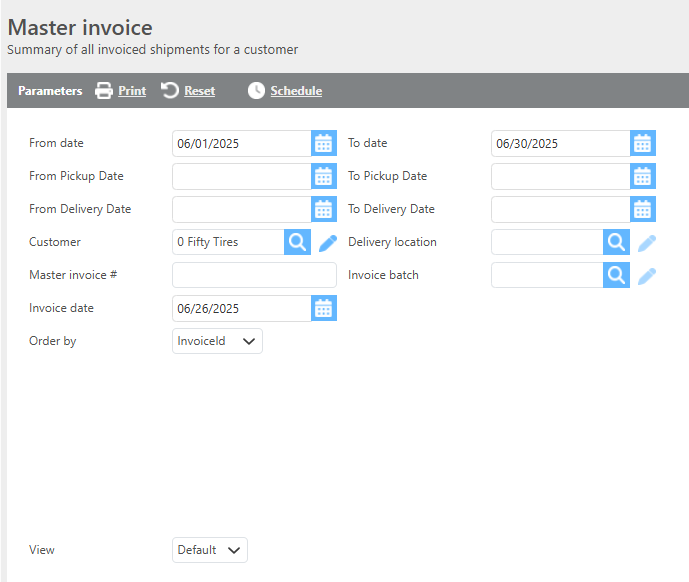
Task: Open the Schedule link
Action: pyautogui.click(x=285, y=91)
